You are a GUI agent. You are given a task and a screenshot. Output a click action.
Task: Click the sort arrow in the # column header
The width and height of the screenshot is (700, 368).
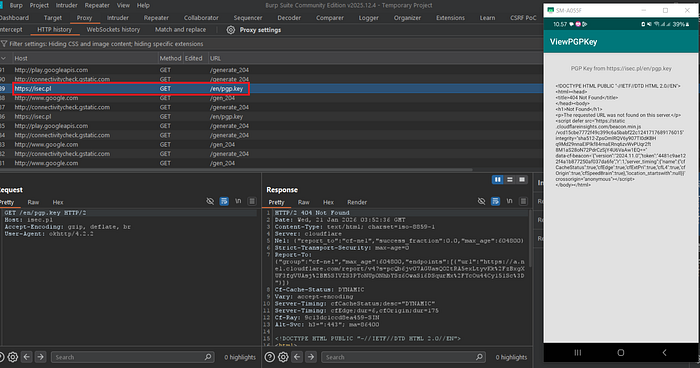(4, 58)
